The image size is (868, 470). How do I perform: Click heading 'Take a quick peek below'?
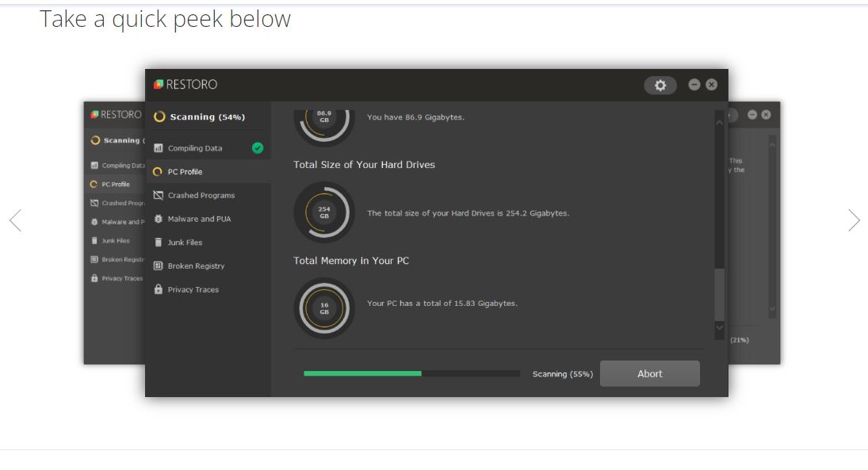(165, 19)
